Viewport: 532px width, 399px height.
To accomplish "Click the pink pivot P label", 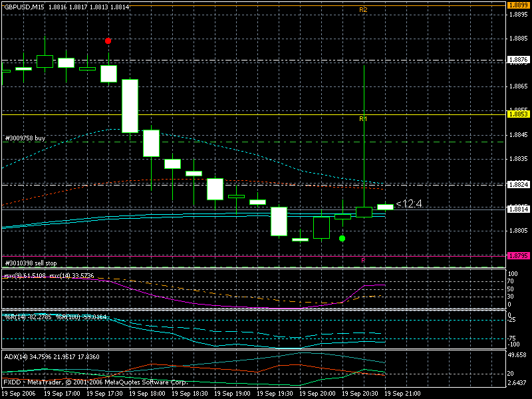I will coord(363,261).
